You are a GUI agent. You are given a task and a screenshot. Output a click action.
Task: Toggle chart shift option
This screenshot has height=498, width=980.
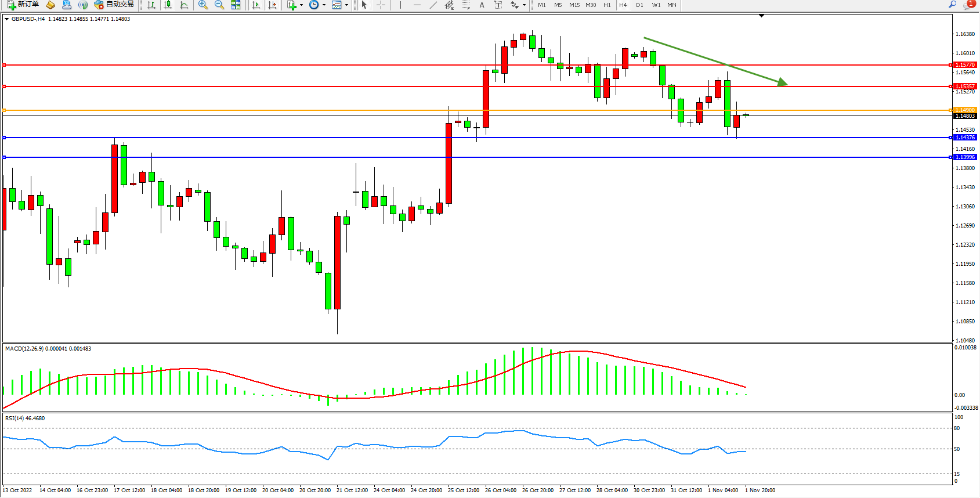pyautogui.click(x=272, y=5)
